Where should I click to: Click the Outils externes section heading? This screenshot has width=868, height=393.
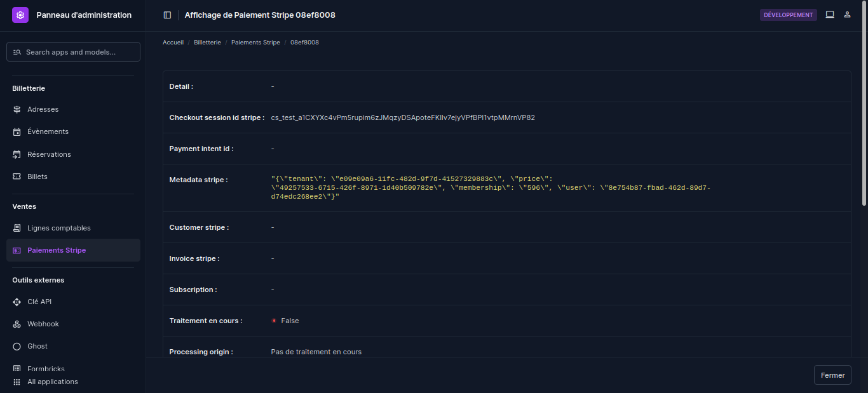[x=38, y=280]
